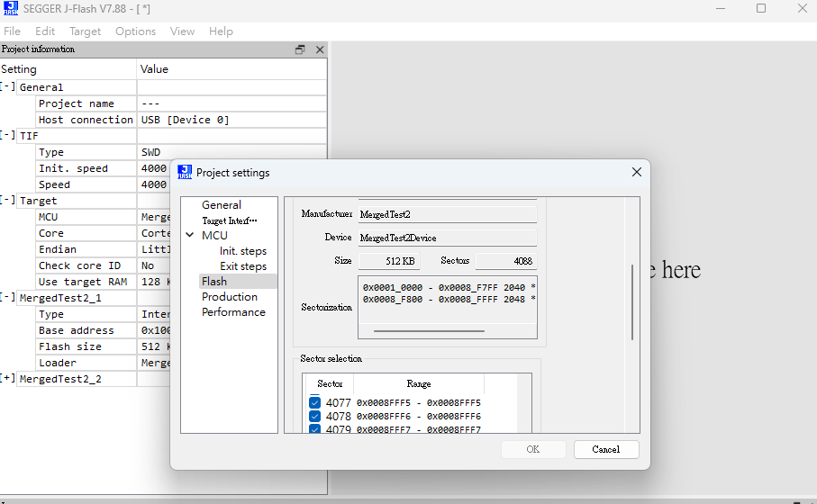This screenshot has height=504, width=817.
Task: Select General in settings tree
Action: coord(222,205)
